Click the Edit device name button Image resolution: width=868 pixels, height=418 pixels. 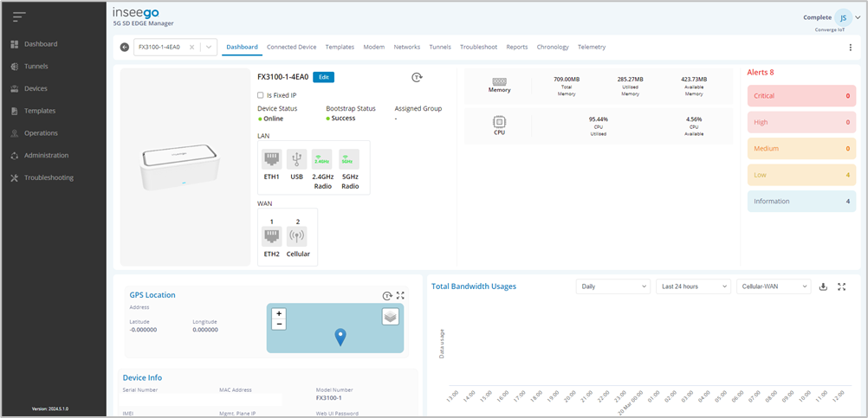[x=324, y=77]
